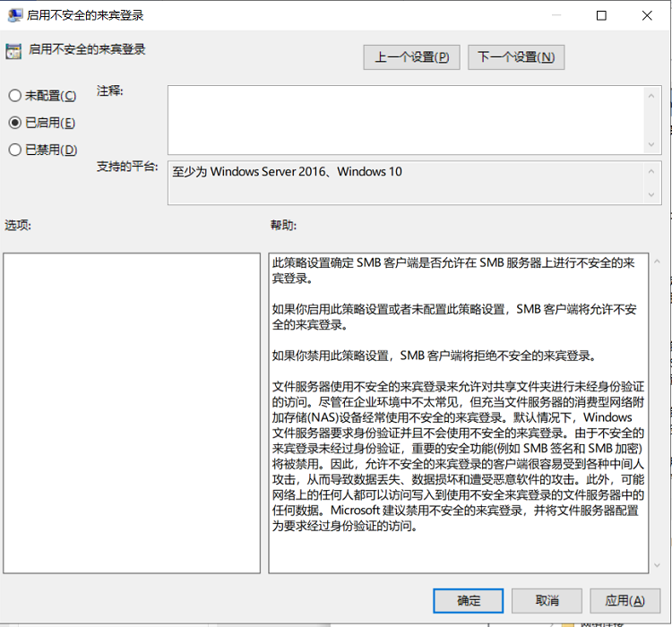Go to previous setting with 上一个设置
The height and width of the screenshot is (627, 672).
pyautogui.click(x=411, y=57)
